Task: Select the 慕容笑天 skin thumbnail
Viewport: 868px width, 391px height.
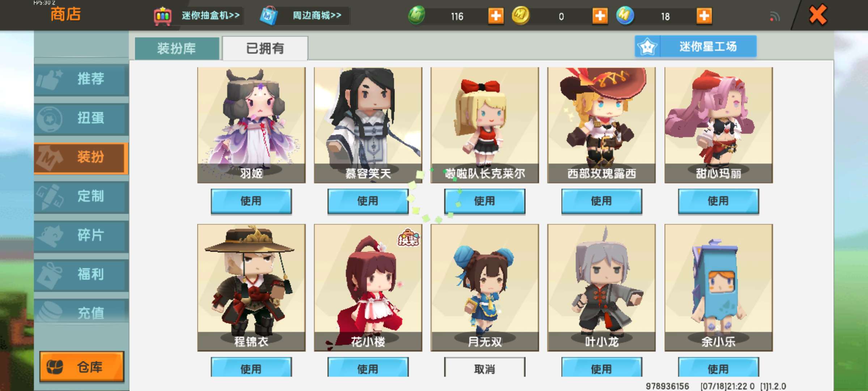Action: click(368, 125)
